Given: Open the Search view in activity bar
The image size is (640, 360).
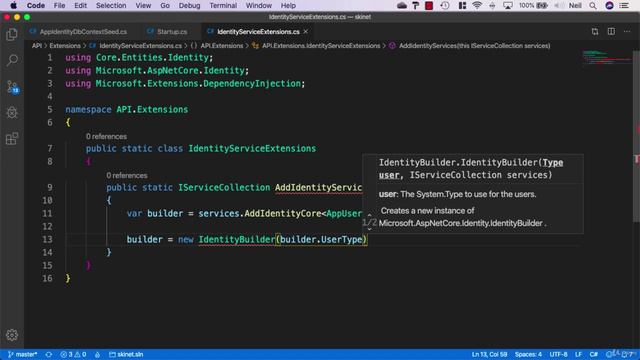Looking at the screenshot, I should [12, 60].
